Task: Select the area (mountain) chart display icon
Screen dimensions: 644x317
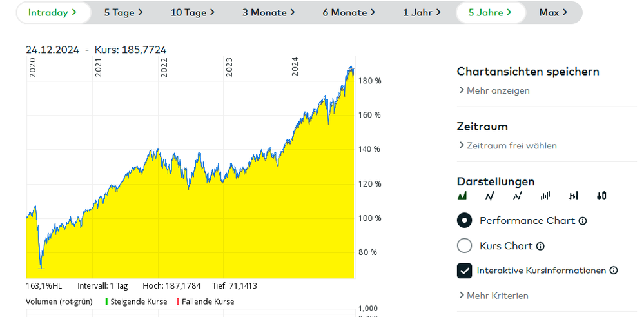Action: click(x=462, y=196)
